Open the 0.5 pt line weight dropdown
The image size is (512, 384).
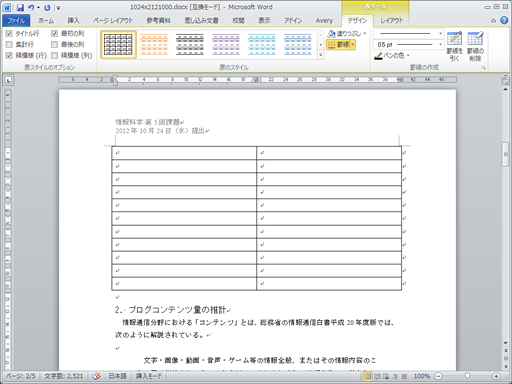(440, 44)
